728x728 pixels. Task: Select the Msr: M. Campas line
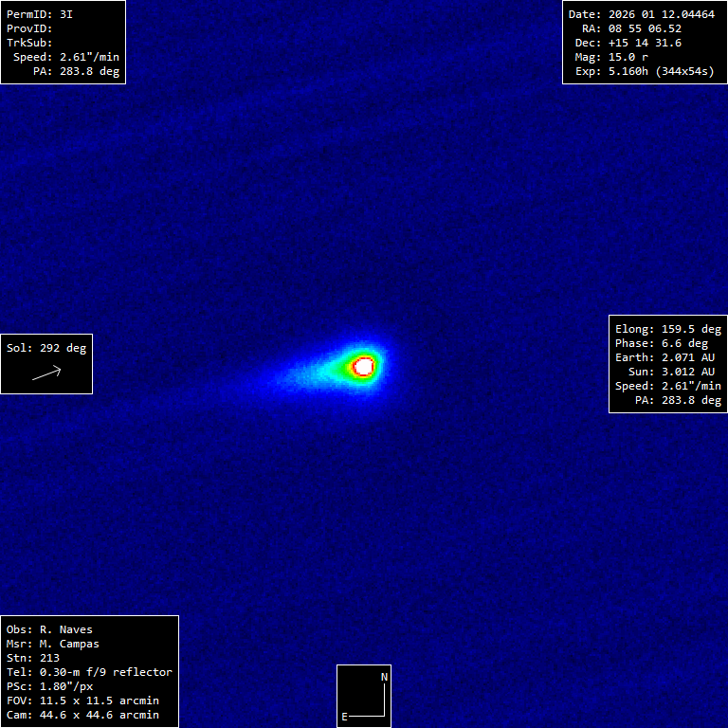53,644
